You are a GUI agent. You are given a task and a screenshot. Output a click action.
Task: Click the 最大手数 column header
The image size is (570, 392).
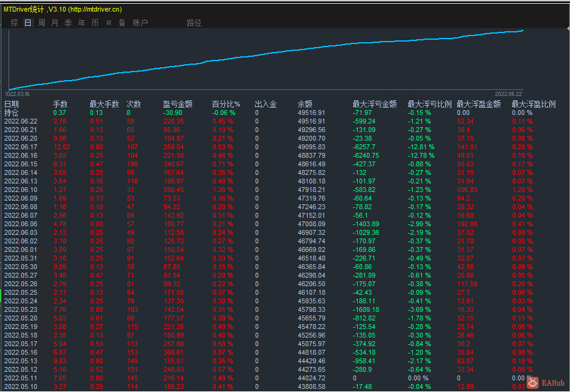pyautogui.click(x=105, y=105)
